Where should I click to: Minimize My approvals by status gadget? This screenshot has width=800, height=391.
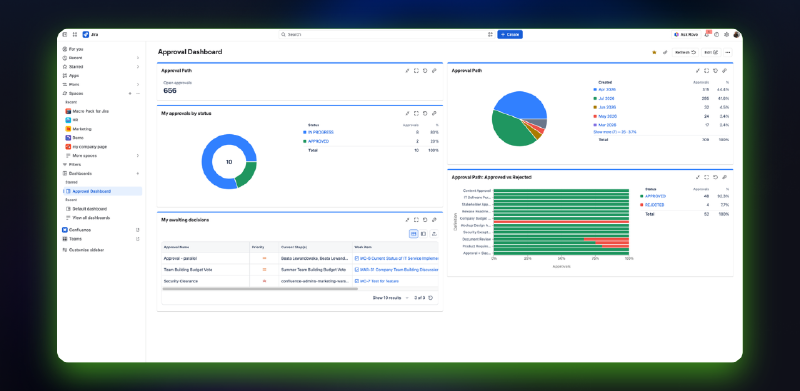pos(407,113)
